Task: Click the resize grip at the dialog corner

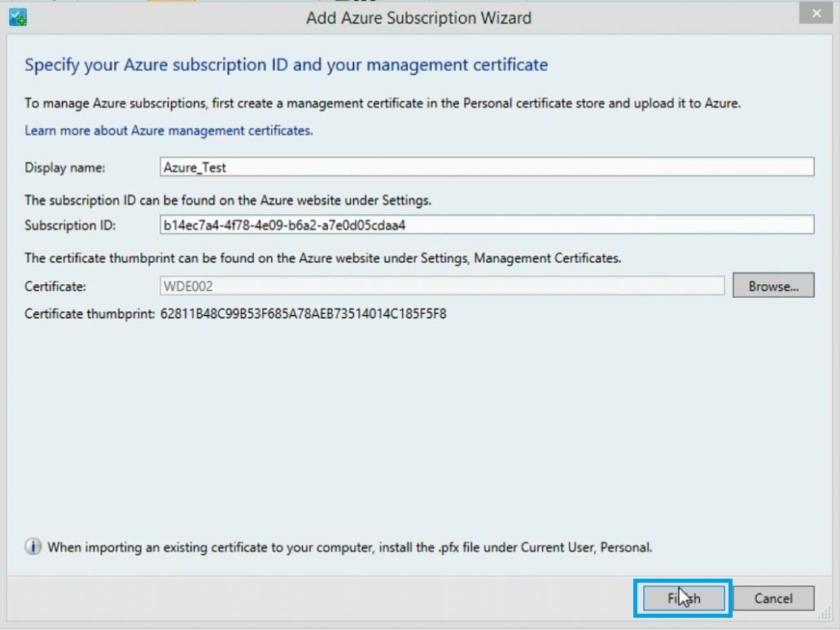Action: pos(825,615)
